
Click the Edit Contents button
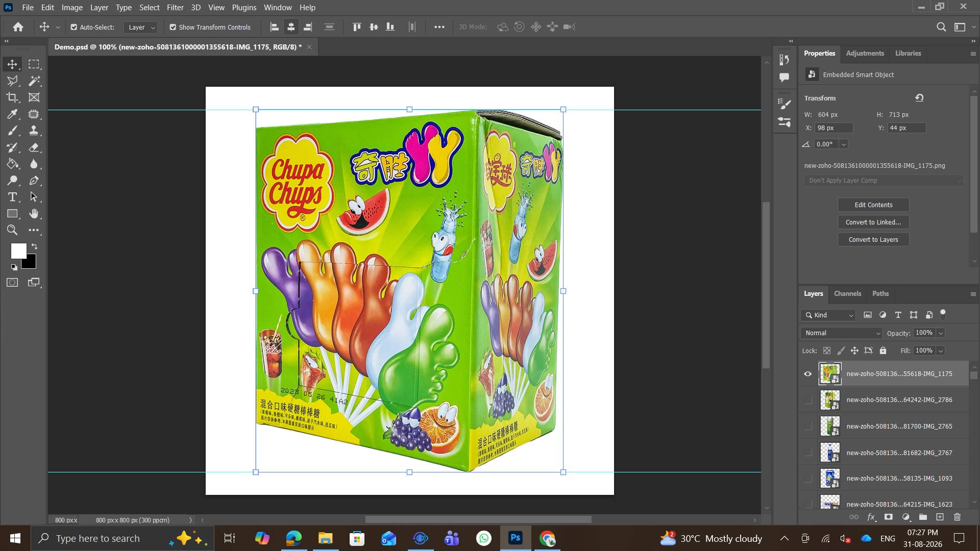coord(873,205)
